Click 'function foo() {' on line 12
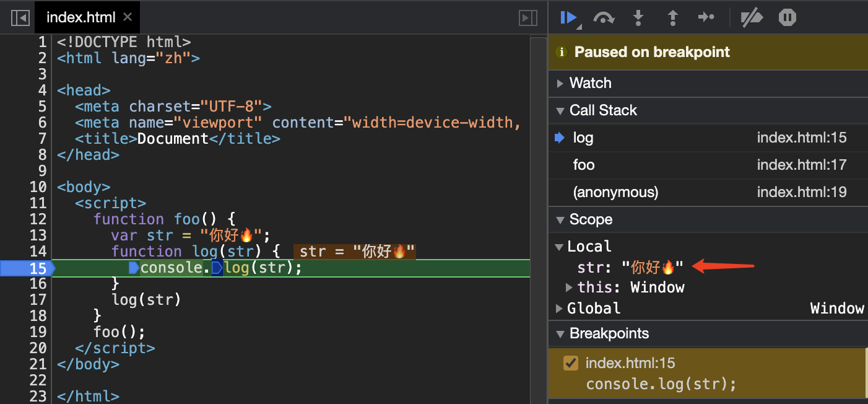868x404 pixels. [x=165, y=219]
